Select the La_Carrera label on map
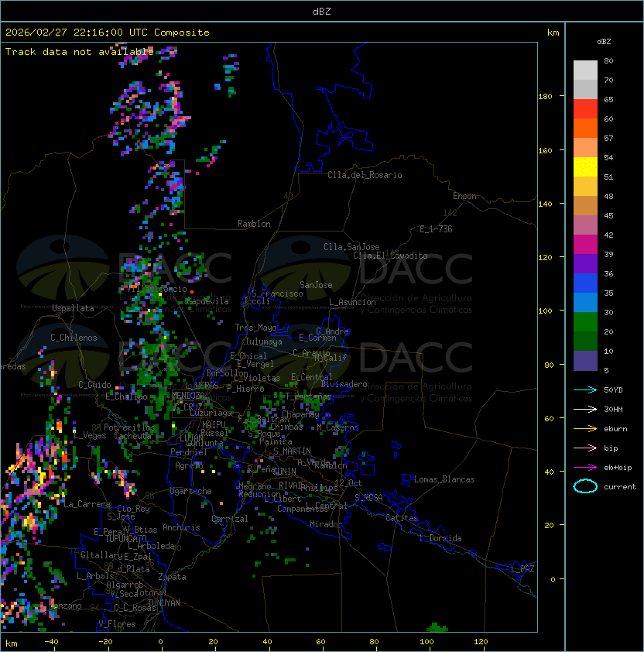This screenshot has height=652, width=644. tap(87, 504)
